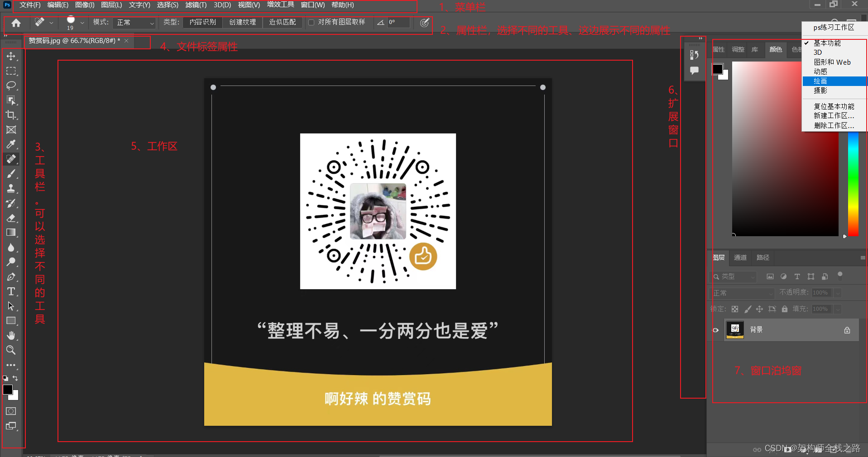Select the Clone Stamp tool
The height and width of the screenshot is (457, 868).
pyautogui.click(x=11, y=189)
